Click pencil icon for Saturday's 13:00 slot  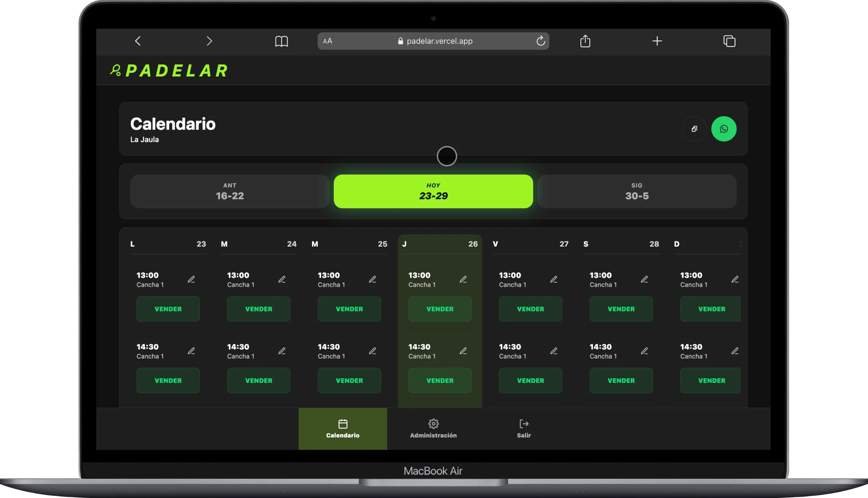[644, 280]
